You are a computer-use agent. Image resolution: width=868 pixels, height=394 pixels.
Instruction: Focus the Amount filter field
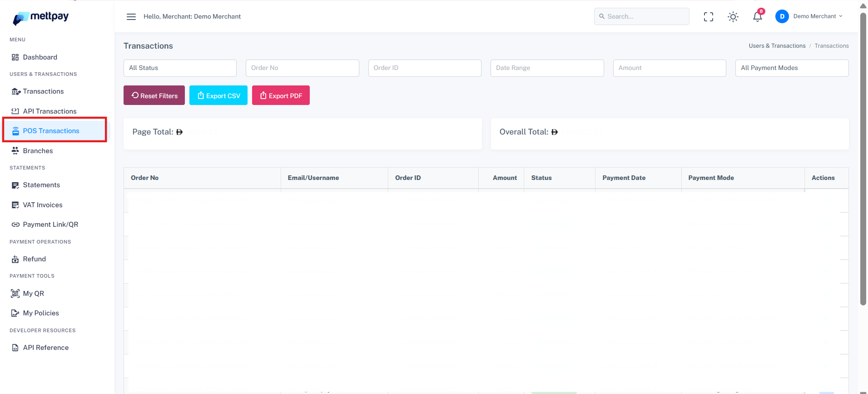click(x=670, y=68)
